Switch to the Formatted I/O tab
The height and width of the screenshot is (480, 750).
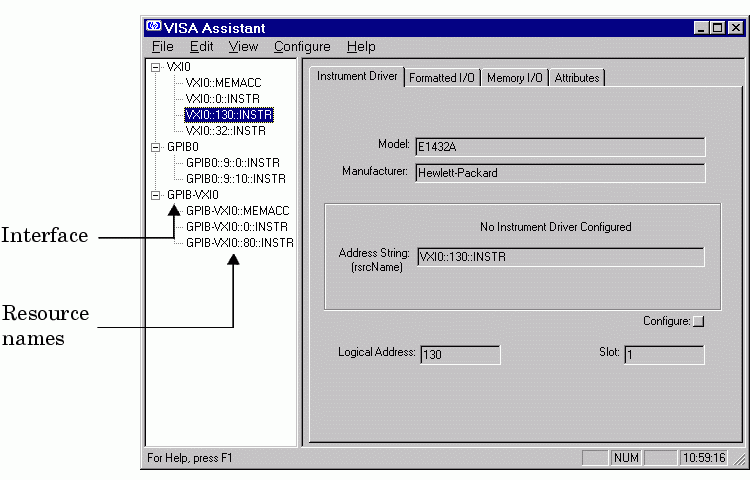point(441,78)
